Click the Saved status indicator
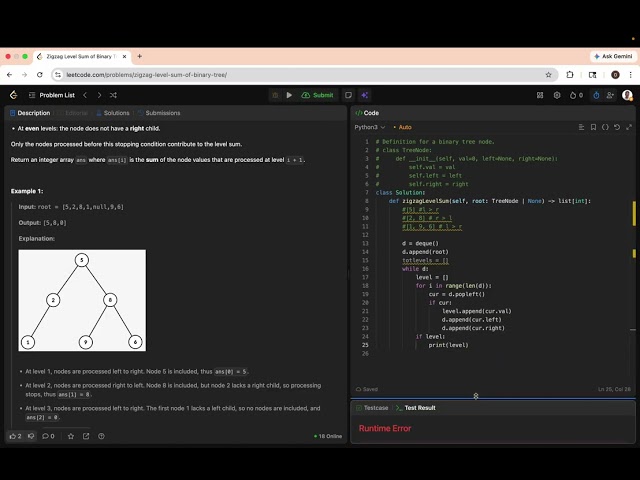The width and height of the screenshot is (640, 480). point(367,389)
